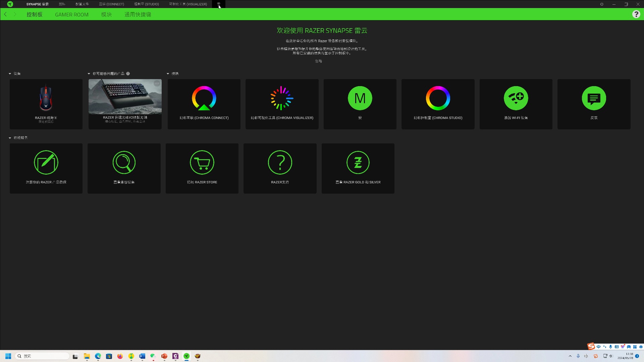Go forward with the right arrow

15,14
